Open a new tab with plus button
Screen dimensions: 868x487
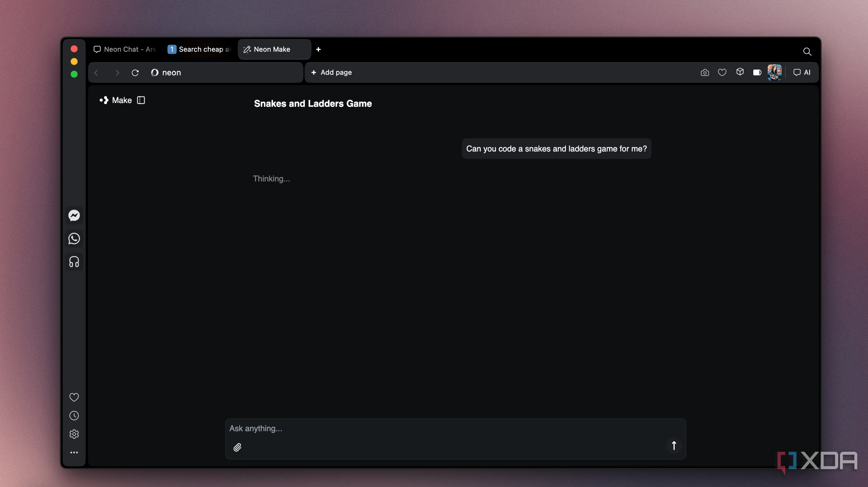tap(318, 49)
